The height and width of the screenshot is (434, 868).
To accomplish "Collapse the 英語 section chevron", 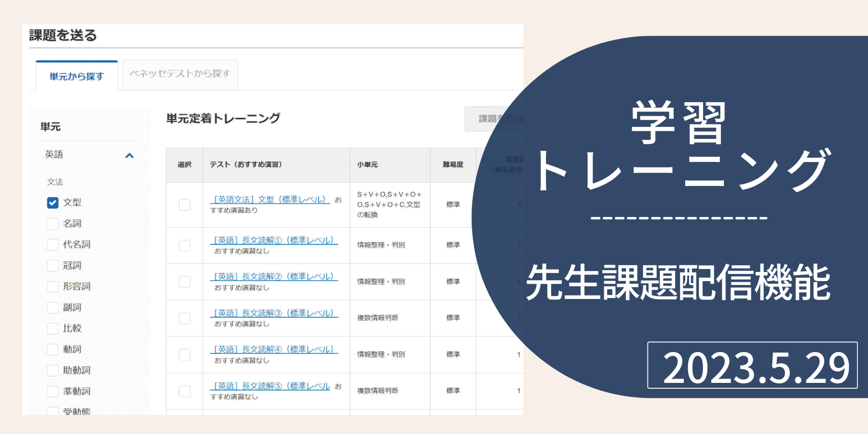I will pyautogui.click(x=129, y=155).
